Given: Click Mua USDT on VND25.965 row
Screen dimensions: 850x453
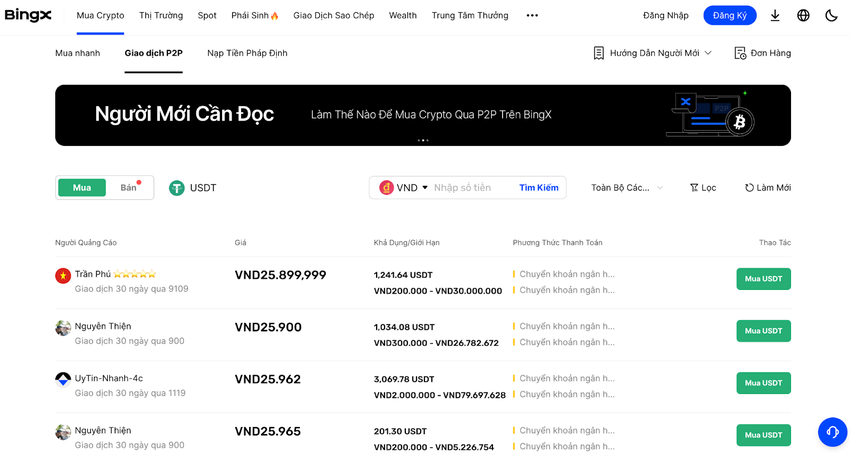Looking at the screenshot, I should coord(763,435).
